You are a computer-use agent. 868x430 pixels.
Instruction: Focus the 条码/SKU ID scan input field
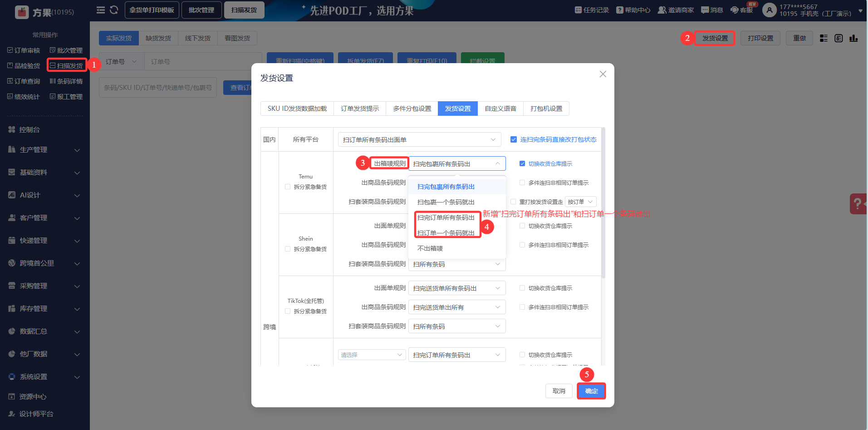tap(158, 88)
